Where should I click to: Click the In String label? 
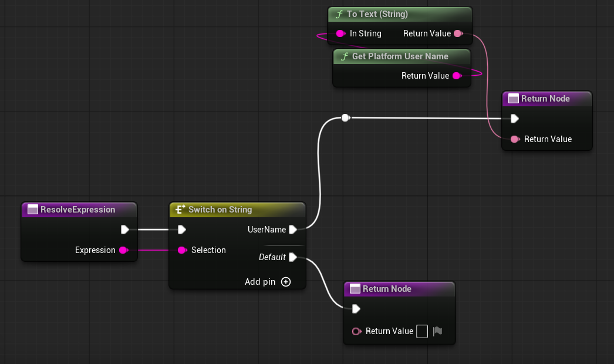365,33
